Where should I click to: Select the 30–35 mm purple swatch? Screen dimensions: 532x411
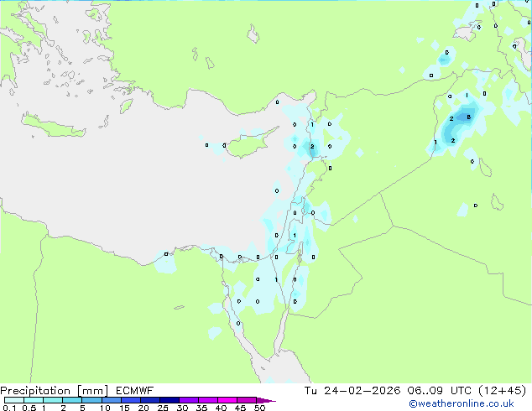tap(188, 400)
